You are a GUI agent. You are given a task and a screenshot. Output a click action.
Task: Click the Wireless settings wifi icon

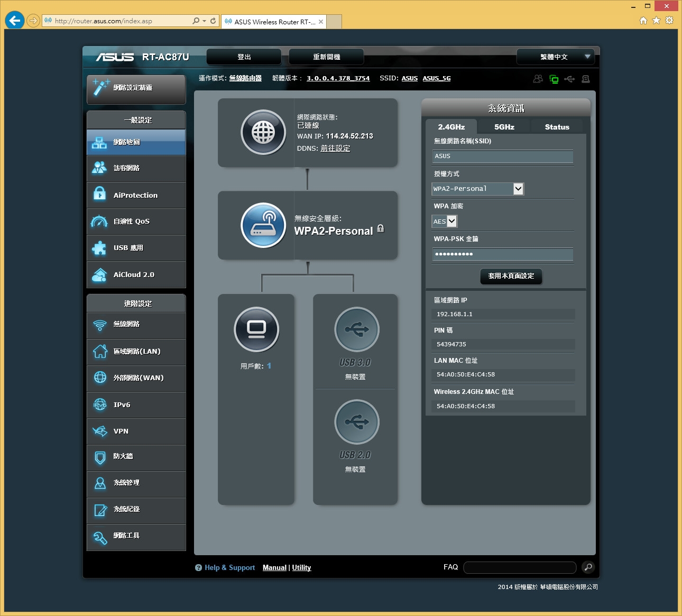100,325
